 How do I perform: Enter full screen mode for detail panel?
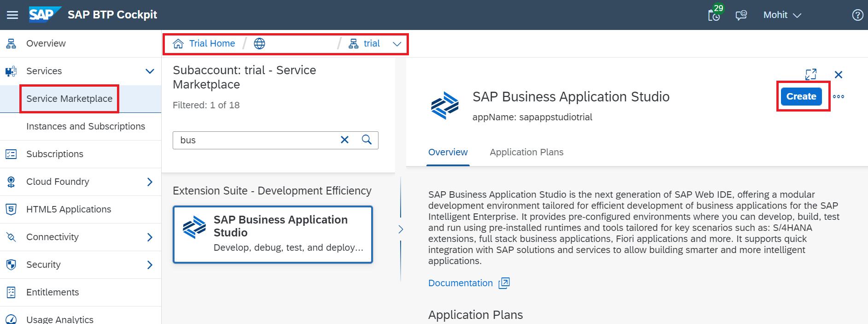[x=811, y=74]
